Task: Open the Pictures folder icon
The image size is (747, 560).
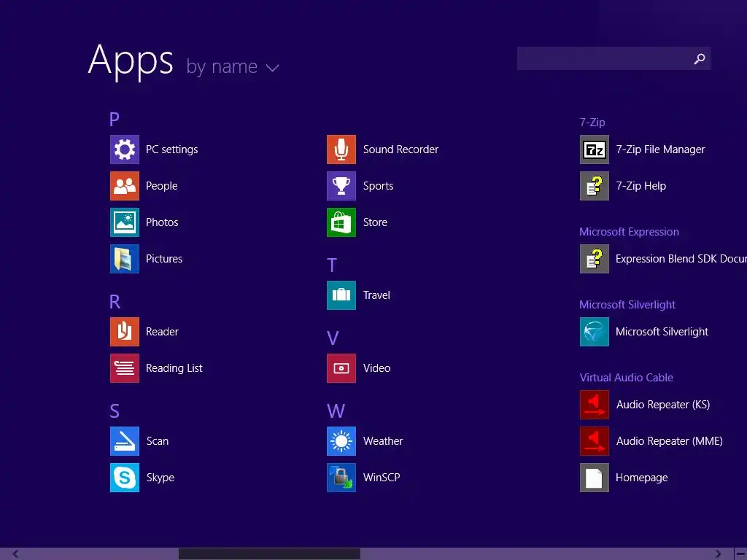Action: (124, 259)
